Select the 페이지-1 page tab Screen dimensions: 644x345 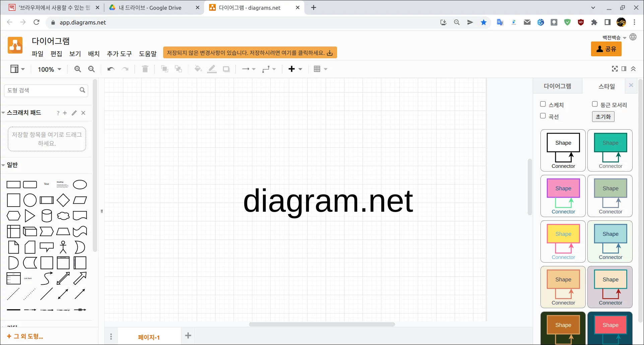tap(149, 337)
